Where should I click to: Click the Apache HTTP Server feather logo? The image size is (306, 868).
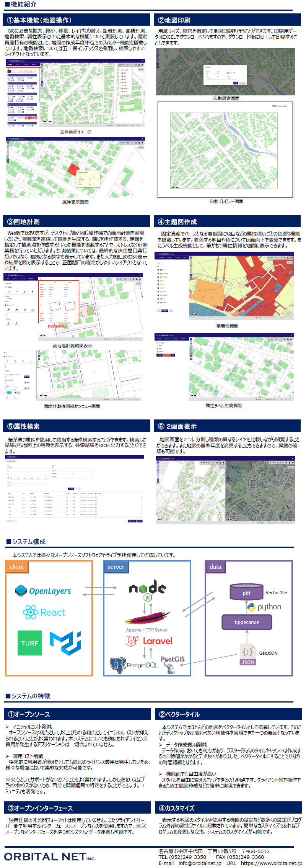coord(147,617)
